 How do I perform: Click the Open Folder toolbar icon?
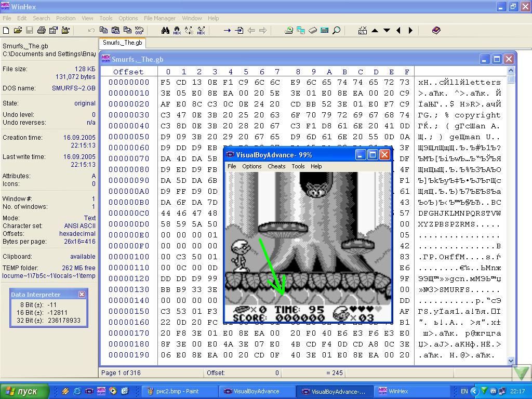click(x=65, y=31)
